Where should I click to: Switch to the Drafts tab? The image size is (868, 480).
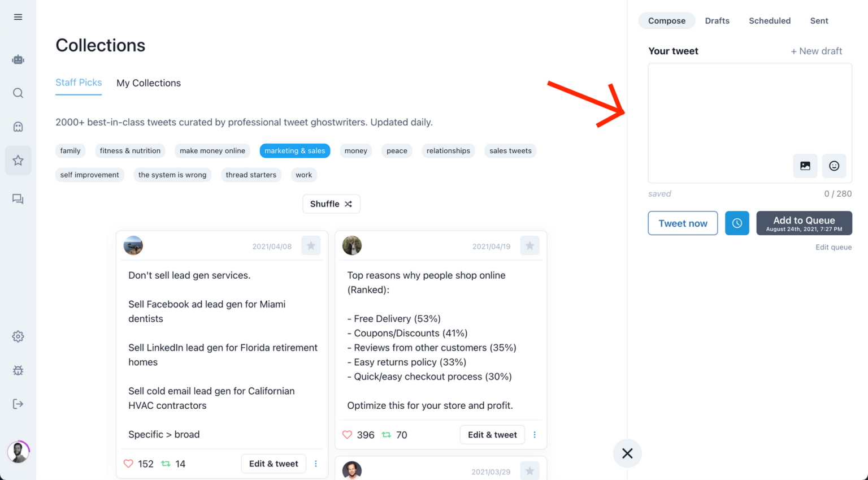pos(717,20)
